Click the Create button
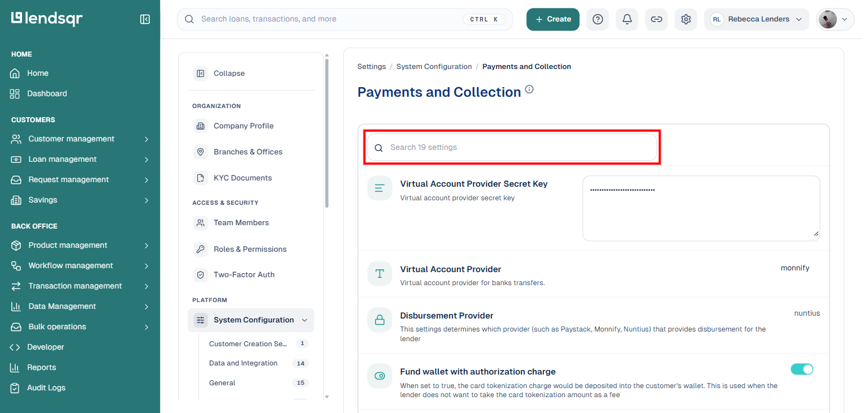 pos(553,19)
